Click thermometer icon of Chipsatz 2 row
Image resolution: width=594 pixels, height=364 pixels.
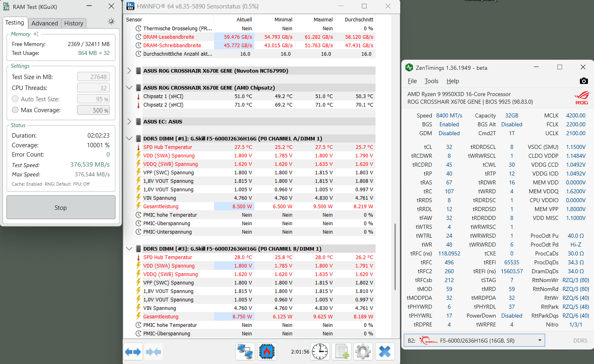point(139,105)
